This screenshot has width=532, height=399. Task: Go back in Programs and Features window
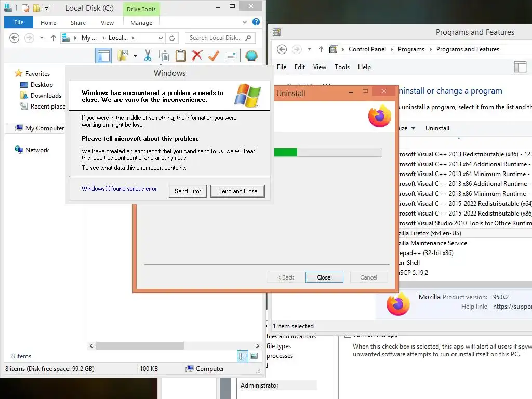point(282,49)
